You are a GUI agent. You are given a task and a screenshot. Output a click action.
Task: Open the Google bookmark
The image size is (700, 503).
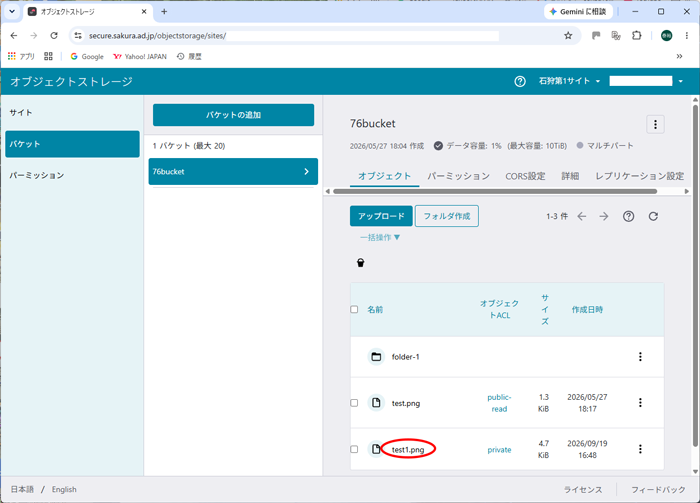click(87, 56)
